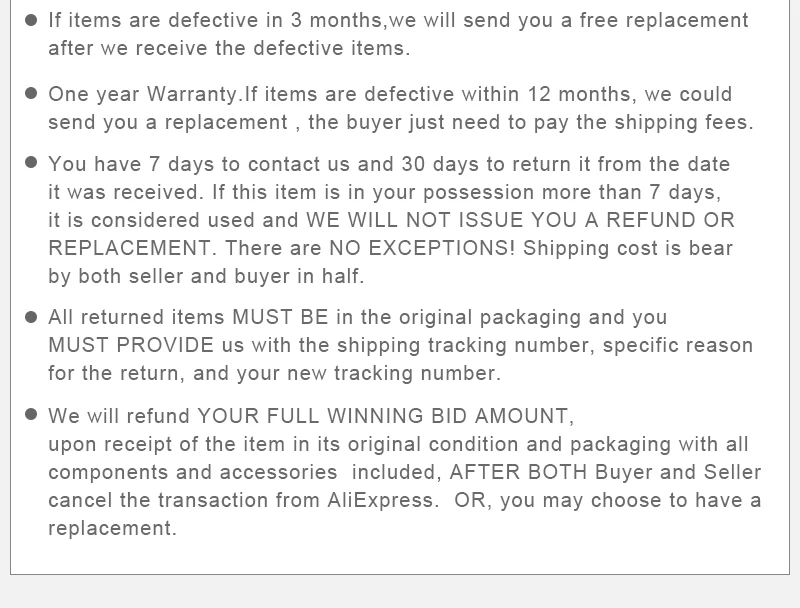This screenshot has height=608, width=800.
Task: Click 'pay the shipping fees' text
Action: tap(643, 123)
